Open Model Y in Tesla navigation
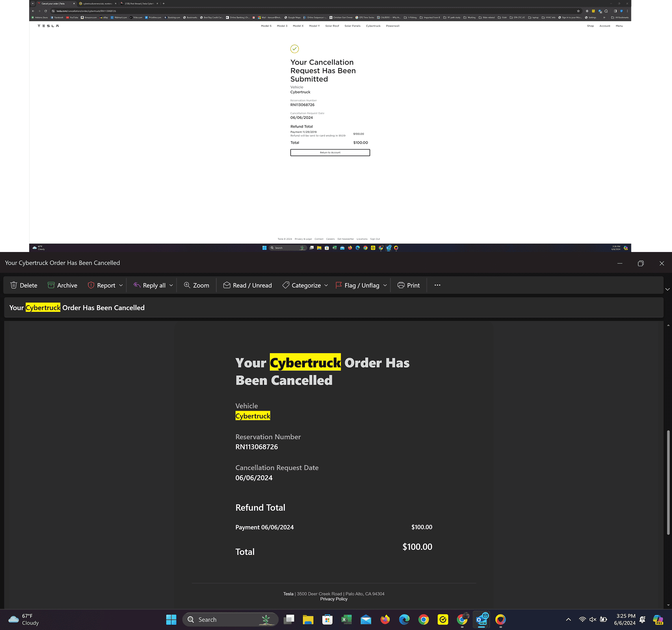The height and width of the screenshot is (630, 672). (x=314, y=26)
